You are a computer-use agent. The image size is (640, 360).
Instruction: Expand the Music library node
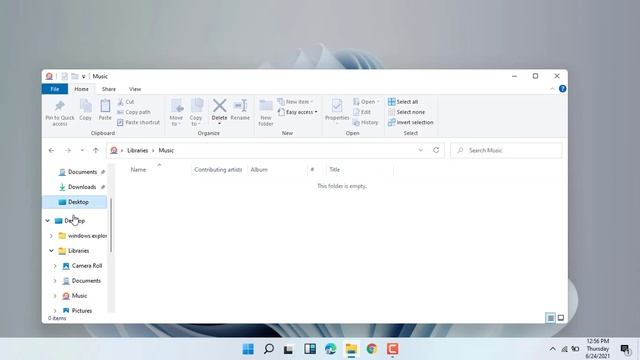(55, 296)
